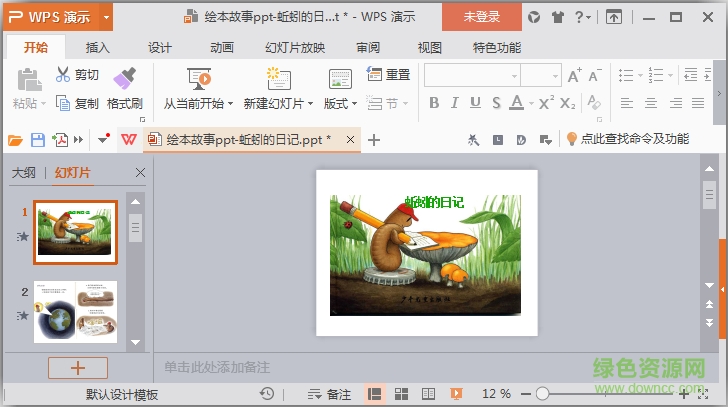This screenshot has width=728, height=407.
Task: Click the Paste clipboard icon
Action: tap(29, 79)
